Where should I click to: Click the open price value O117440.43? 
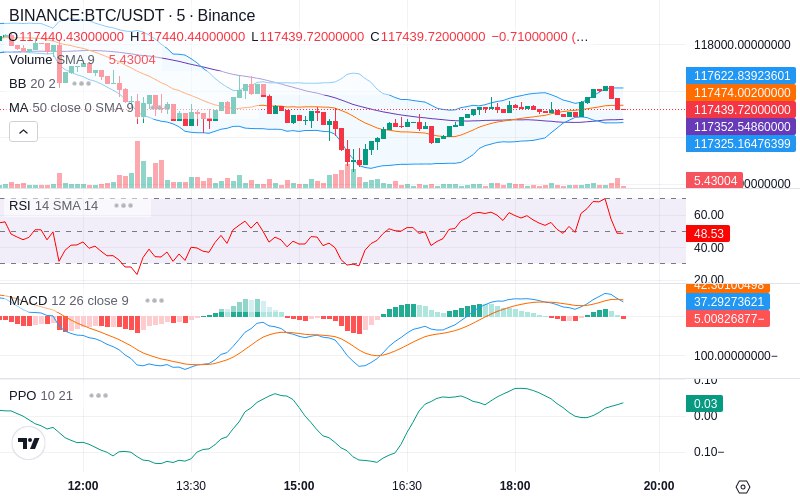point(66,37)
